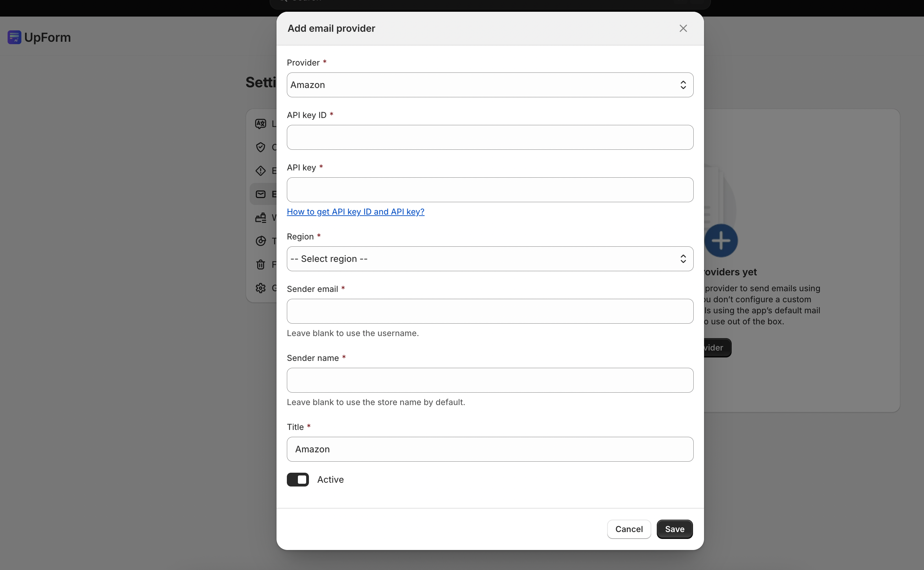Select the shield checkmark sidebar icon
The image size is (924, 570).
260,147
